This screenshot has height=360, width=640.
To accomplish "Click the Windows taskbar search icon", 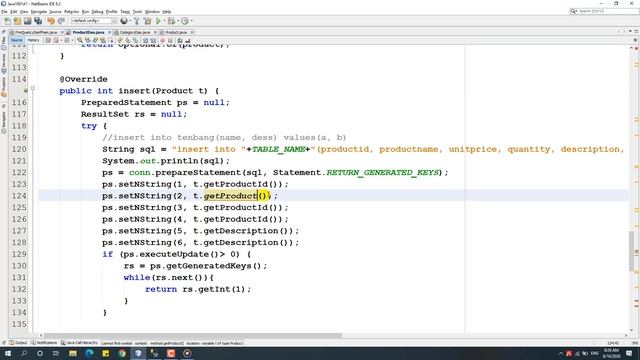I will (x=24, y=353).
